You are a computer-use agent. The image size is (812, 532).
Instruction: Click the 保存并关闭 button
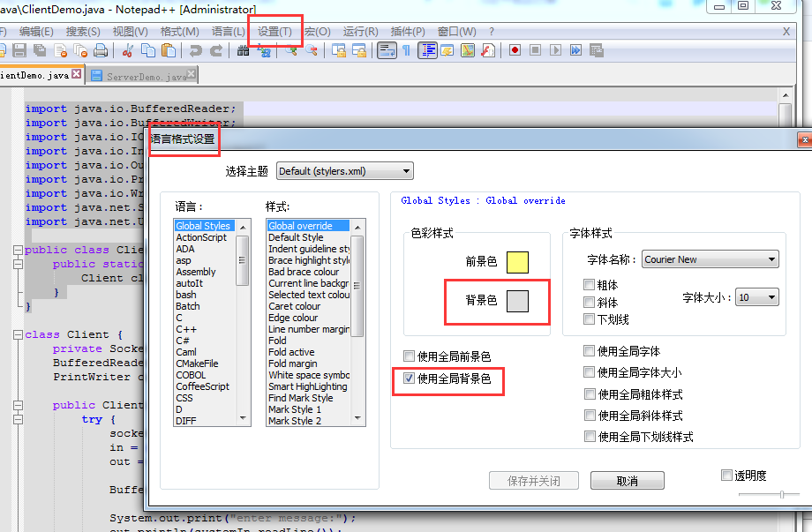coord(533,480)
